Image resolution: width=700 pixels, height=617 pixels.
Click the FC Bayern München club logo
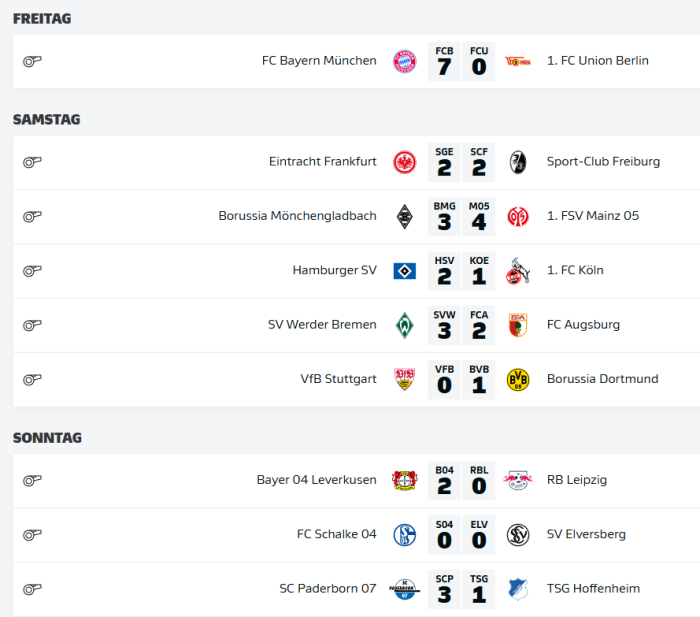[x=404, y=61]
